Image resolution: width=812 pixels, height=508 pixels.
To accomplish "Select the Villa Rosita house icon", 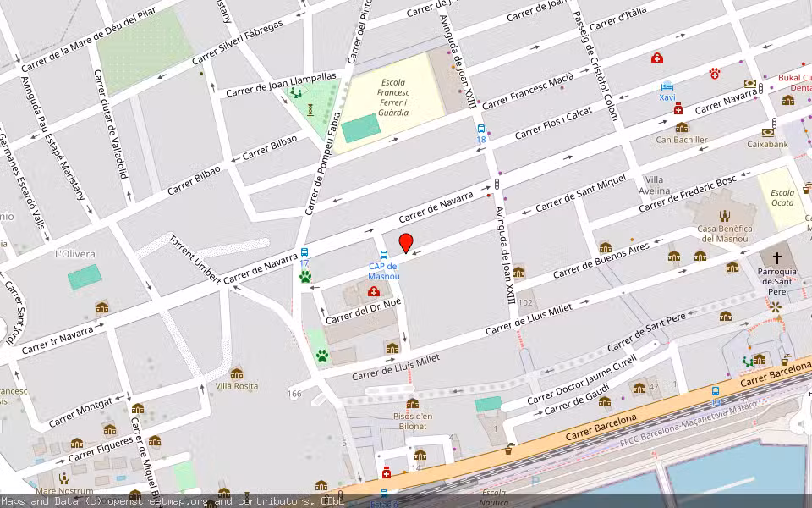I will 237,373.
